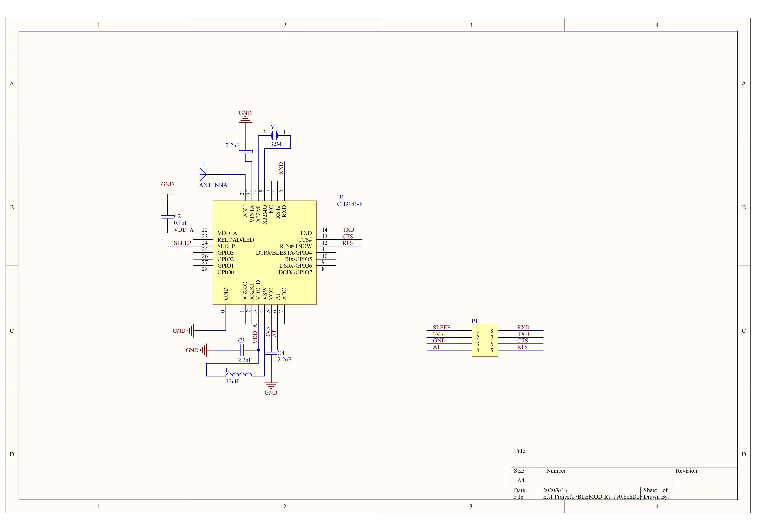The height and width of the screenshot is (532, 761).
Task: Click the VDD_A net label near C2
Action: 184,229
